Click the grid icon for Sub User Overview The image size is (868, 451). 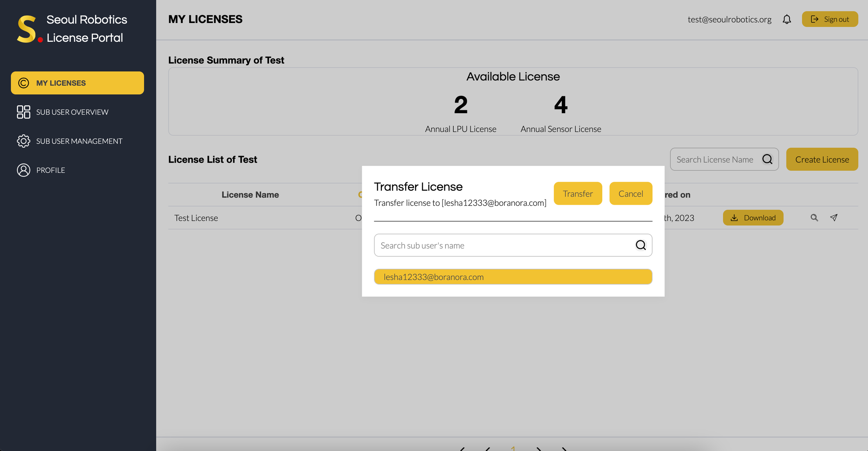pyautogui.click(x=23, y=112)
